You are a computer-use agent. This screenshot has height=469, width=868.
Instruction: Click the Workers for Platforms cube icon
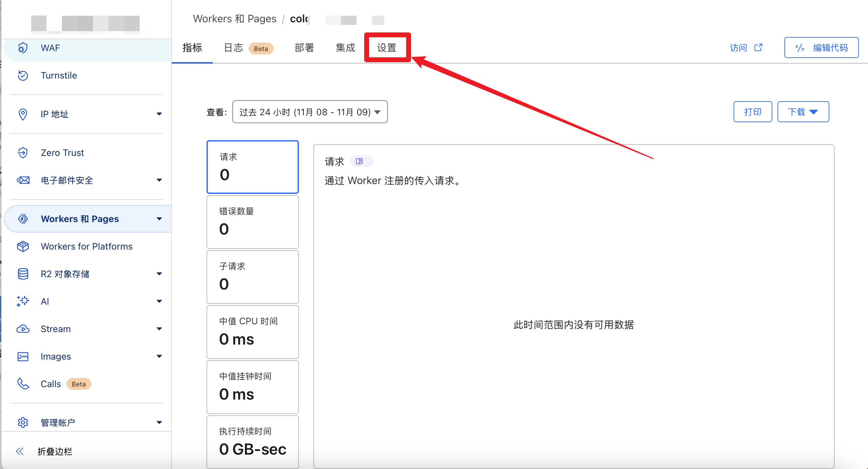23,246
